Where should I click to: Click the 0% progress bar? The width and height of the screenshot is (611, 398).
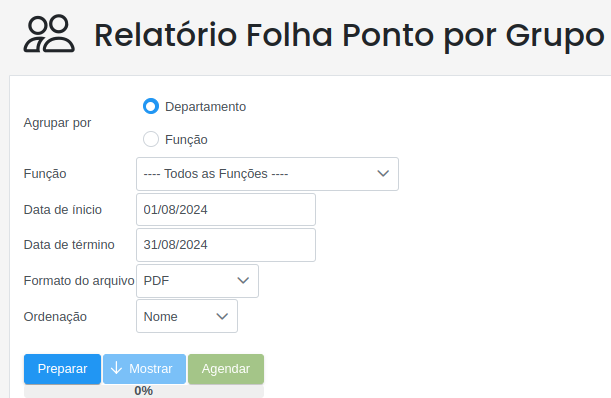[x=144, y=391]
